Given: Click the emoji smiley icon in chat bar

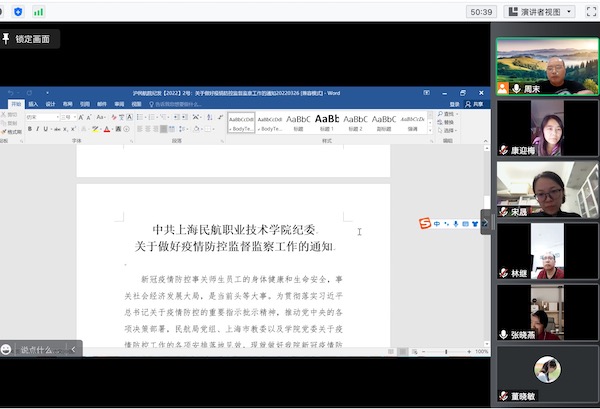Looking at the screenshot, I should (6, 349).
